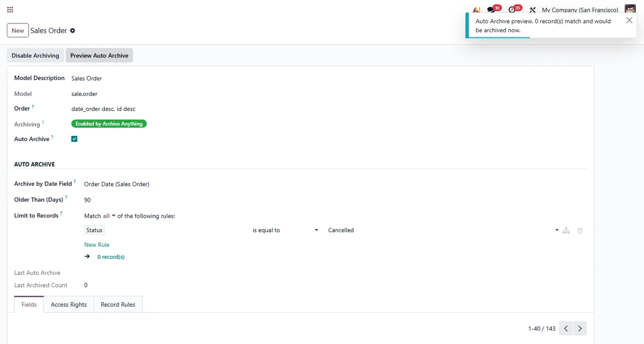This screenshot has height=344, width=644.
Task: Edit the Archive by Date Field value
Action: (x=117, y=184)
